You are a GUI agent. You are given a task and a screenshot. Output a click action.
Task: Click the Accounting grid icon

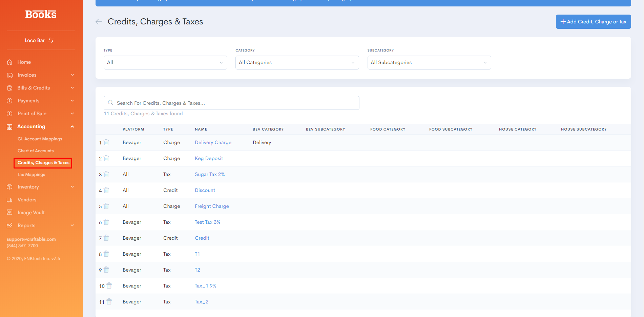click(9, 127)
